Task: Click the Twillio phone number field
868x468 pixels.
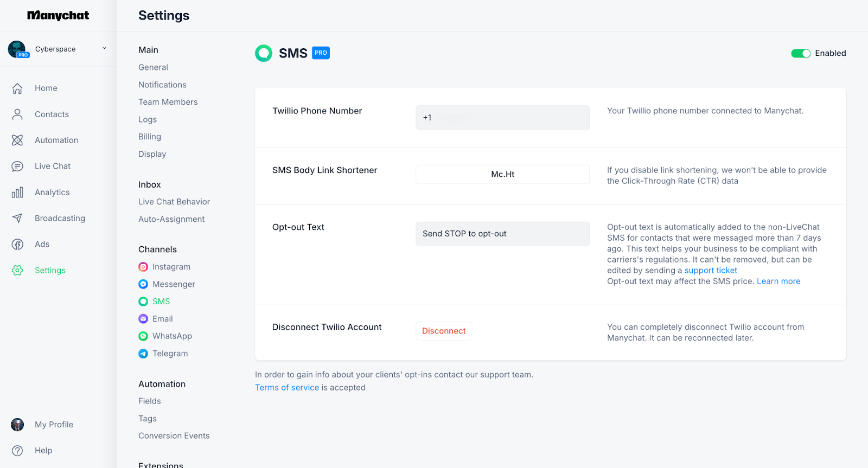Action: [502, 118]
